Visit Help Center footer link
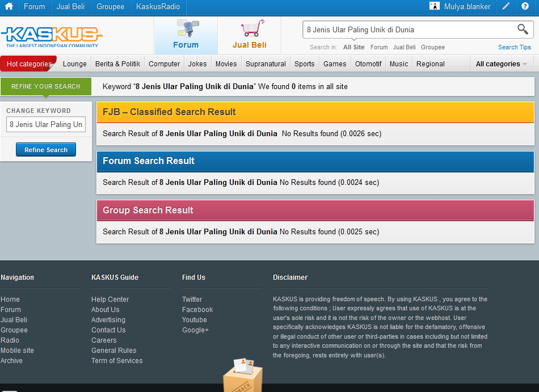539x392 pixels. click(x=110, y=300)
